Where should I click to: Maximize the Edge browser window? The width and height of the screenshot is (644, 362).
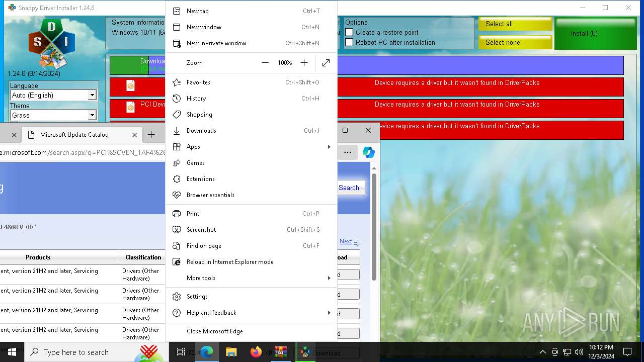[345, 130]
